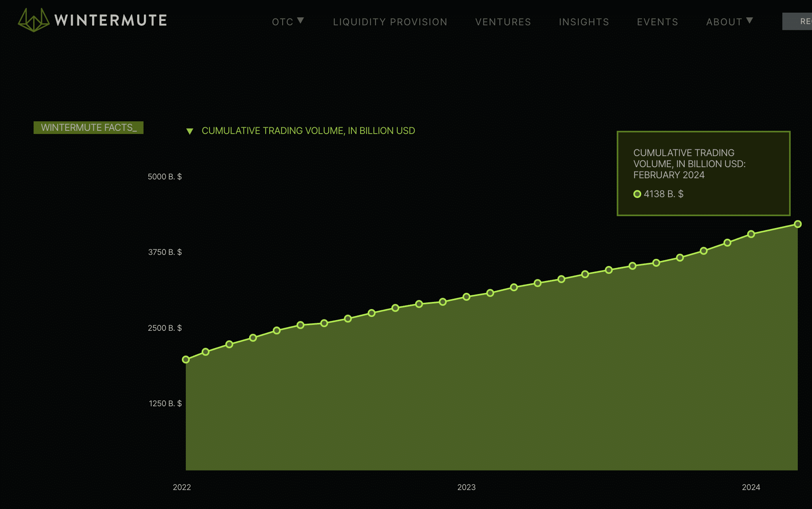Click the partially visible RE button
This screenshot has height=509, width=812.
pos(797,21)
